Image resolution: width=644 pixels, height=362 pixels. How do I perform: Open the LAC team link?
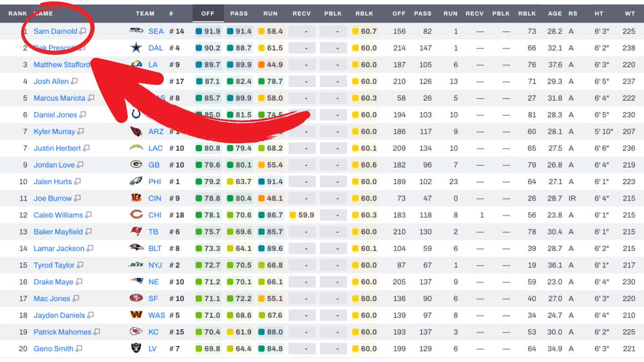click(x=156, y=148)
